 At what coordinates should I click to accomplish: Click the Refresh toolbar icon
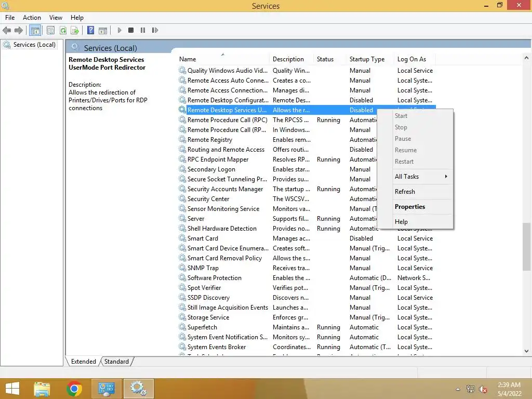[x=63, y=30]
